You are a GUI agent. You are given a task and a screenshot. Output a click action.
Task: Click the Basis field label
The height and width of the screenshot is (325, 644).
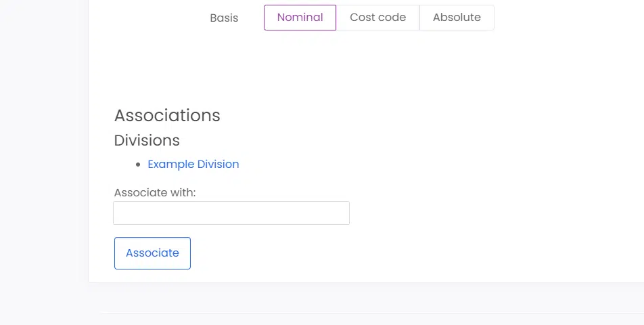click(x=224, y=18)
